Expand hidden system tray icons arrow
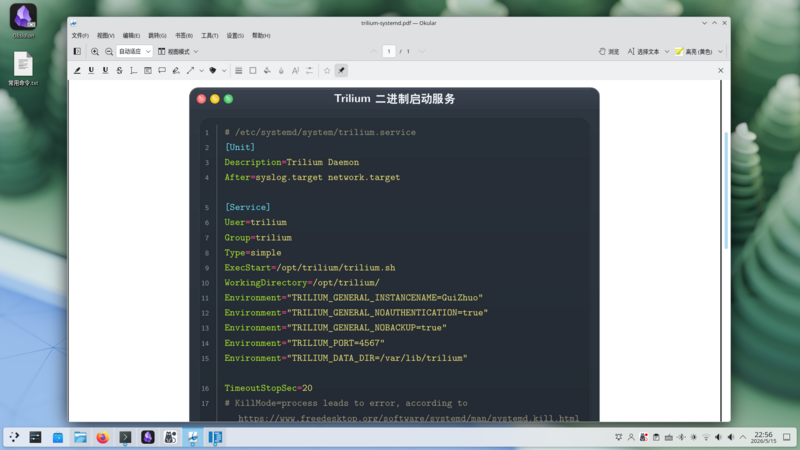This screenshot has height=450, width=800. [x=743, y=437]
